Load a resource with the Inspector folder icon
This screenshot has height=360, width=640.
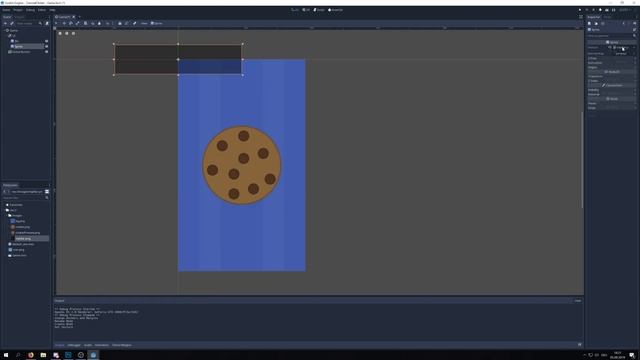pyautogui.click(x=596, y=23)
